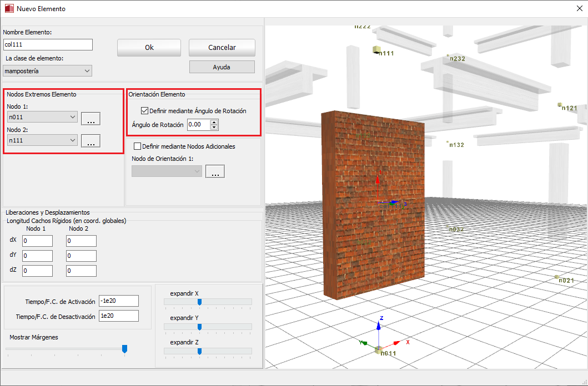Open Ayuda help
588x386 pixels.
click(x=222, y=67)
